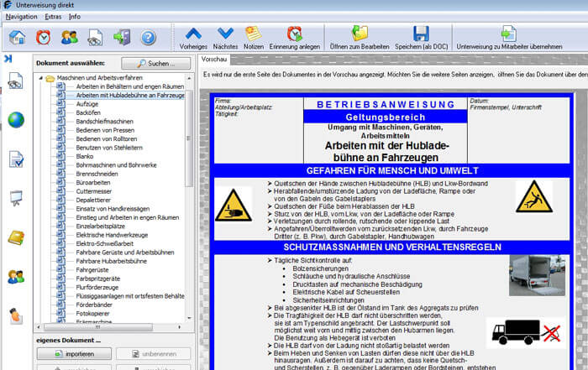Open the Notizen notes icon
This screenshot has width=588, height=370.
(254, 39)
